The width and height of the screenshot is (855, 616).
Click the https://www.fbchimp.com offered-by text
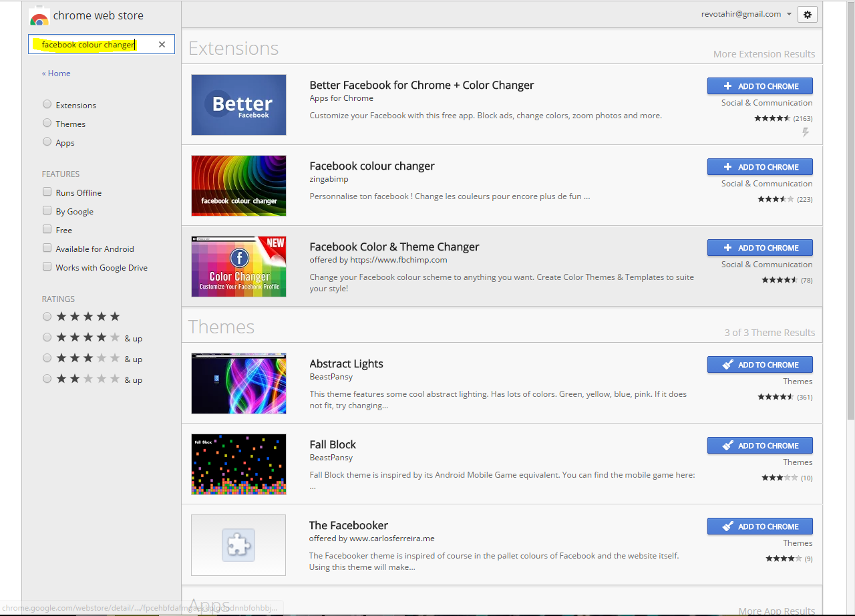tap(399, 260)
